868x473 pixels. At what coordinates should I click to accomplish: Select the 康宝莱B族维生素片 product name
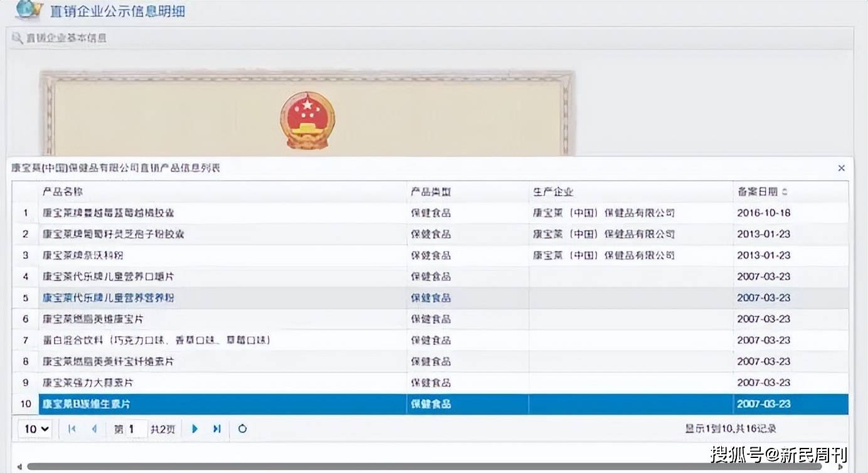(87, 404)
